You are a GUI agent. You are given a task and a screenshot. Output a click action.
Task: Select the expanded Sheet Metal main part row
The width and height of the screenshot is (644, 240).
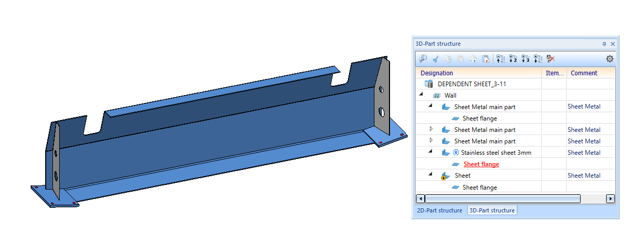point(485,107)
